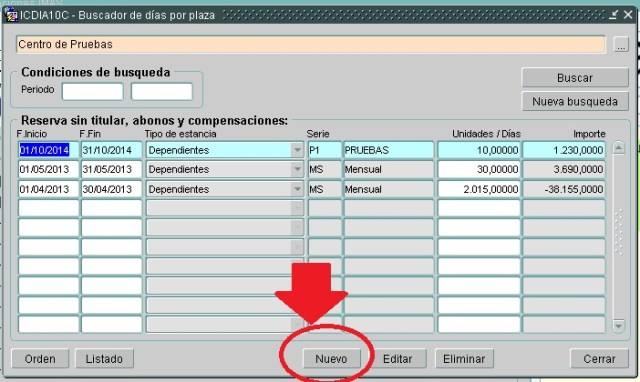Minimize the ICDIA10C window
This screenshot has width=640, height=382.
click(x=613, y=15)
